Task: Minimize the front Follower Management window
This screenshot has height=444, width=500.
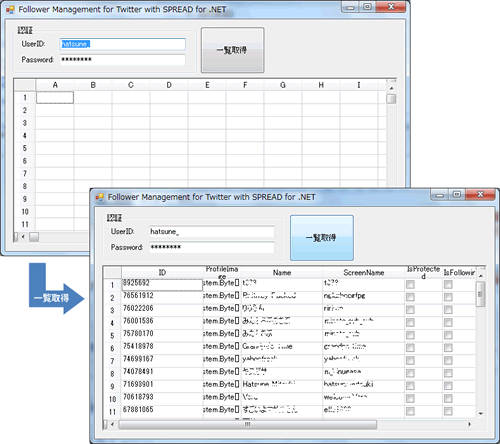Action: click(440, 195)
